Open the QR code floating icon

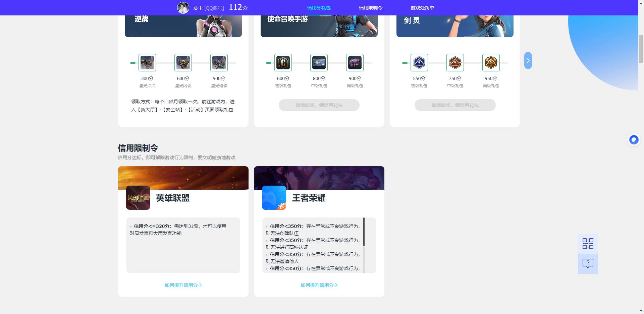point(588,244)
